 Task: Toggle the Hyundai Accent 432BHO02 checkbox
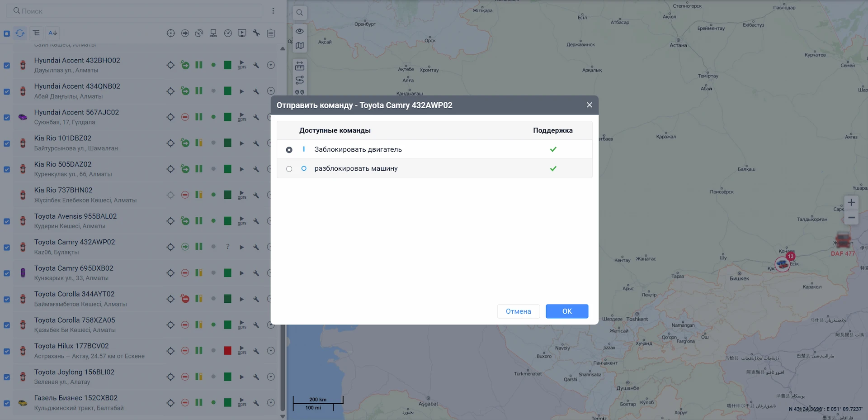(x=7, y=65)
